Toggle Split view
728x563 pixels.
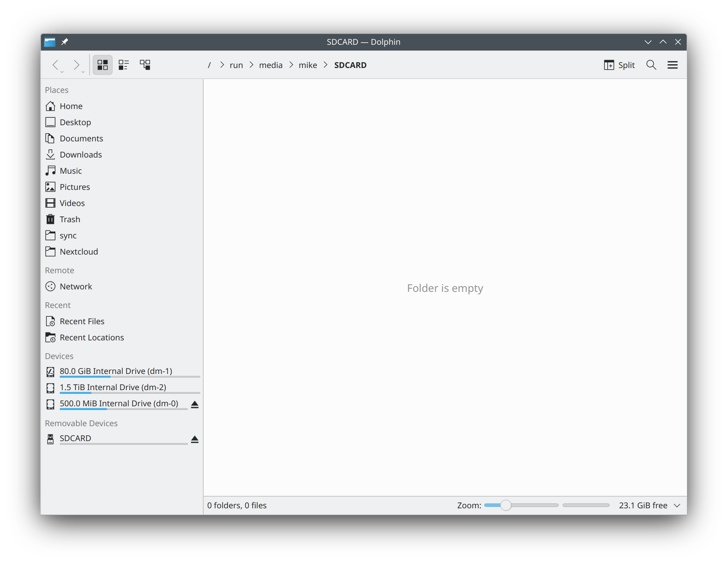(619, 65)
